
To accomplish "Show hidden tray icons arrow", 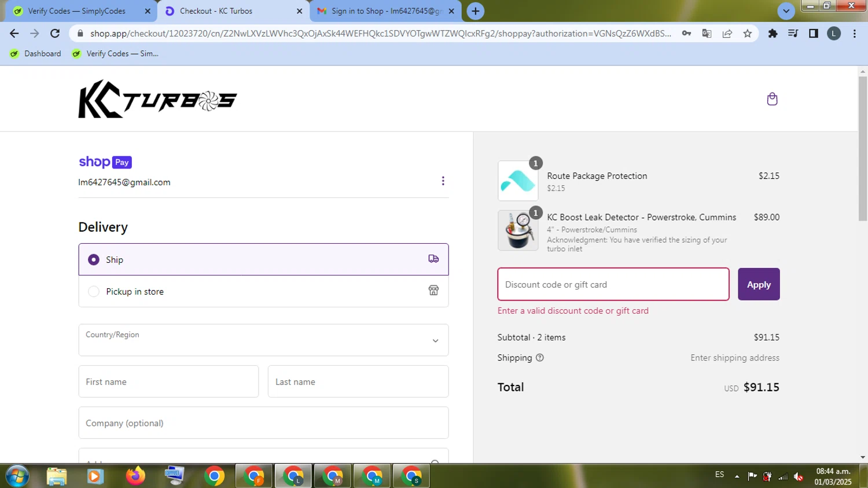I will coord(737,476).
